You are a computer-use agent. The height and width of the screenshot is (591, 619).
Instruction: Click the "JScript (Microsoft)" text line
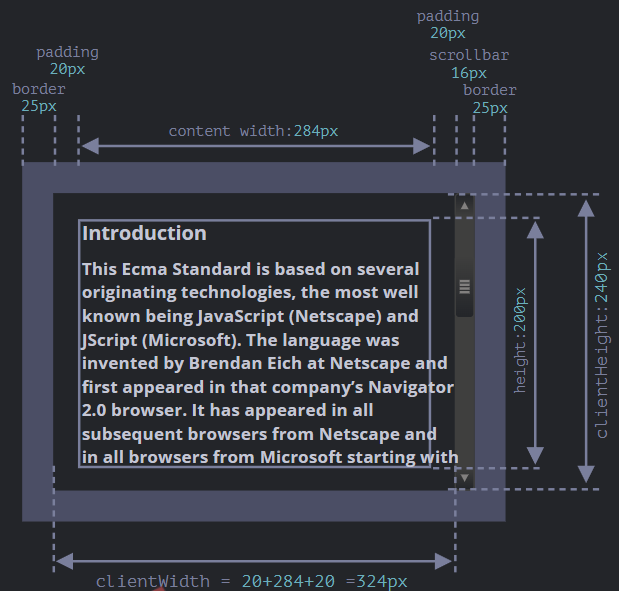pyautogui.click(x=240, y=340)
